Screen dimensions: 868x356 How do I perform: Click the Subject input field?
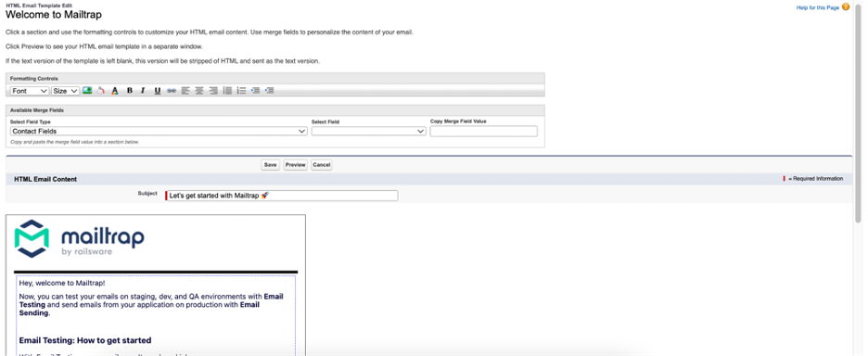point(282,196)
